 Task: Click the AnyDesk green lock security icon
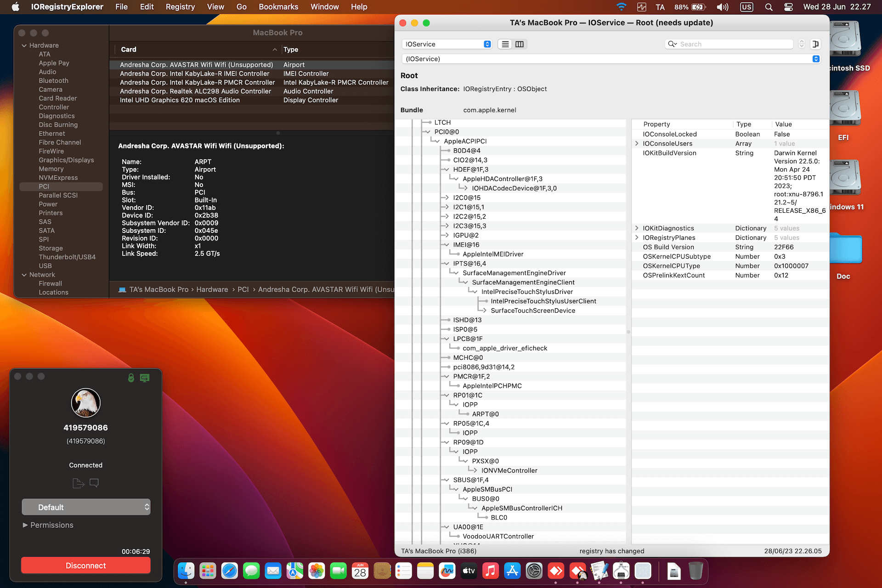(x=131, y=378)
